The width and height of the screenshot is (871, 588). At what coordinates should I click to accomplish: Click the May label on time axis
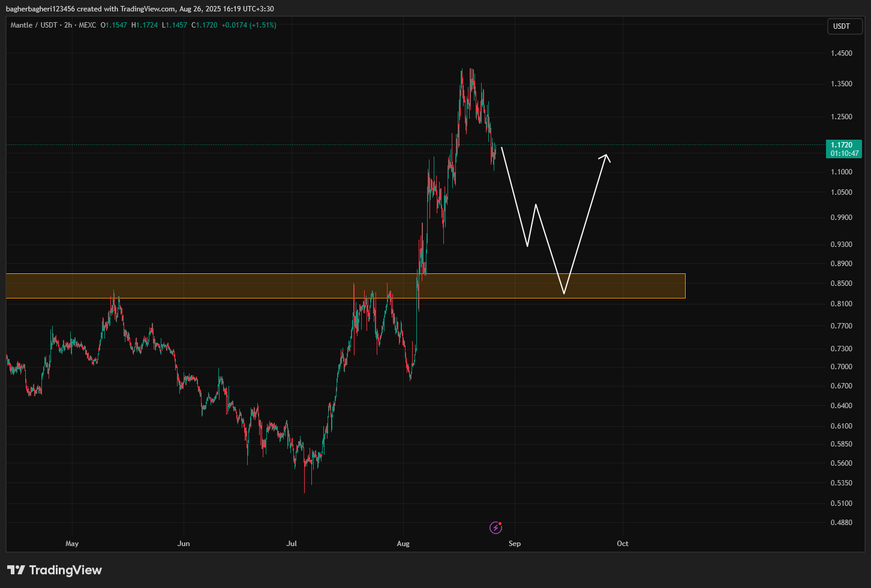[72, 544]
